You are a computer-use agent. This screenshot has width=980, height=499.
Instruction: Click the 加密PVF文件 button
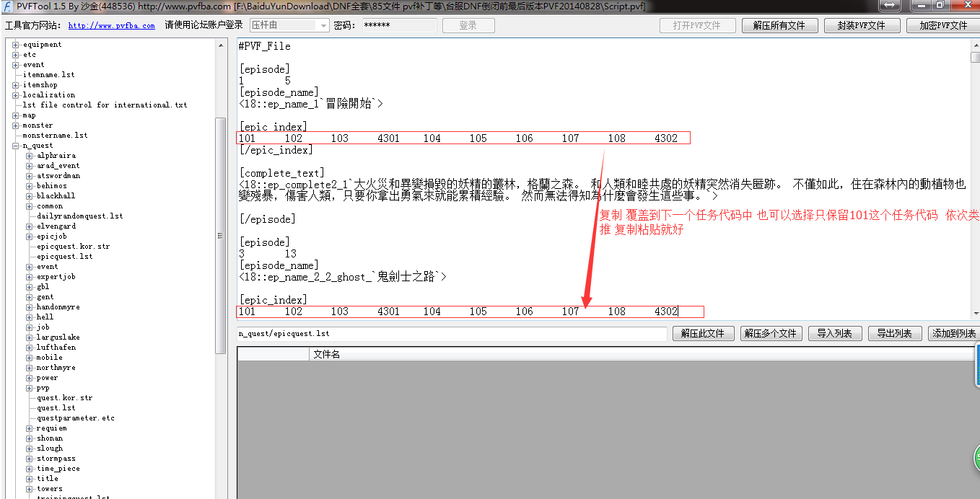943,25
